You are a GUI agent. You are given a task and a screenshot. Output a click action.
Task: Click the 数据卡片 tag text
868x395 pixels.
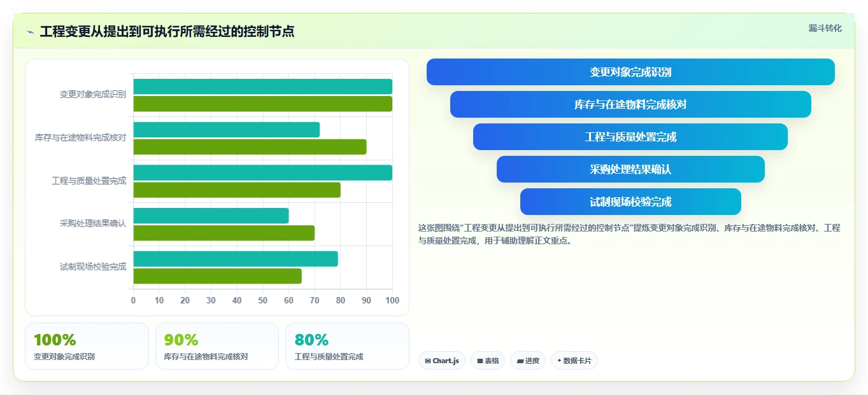578,361
